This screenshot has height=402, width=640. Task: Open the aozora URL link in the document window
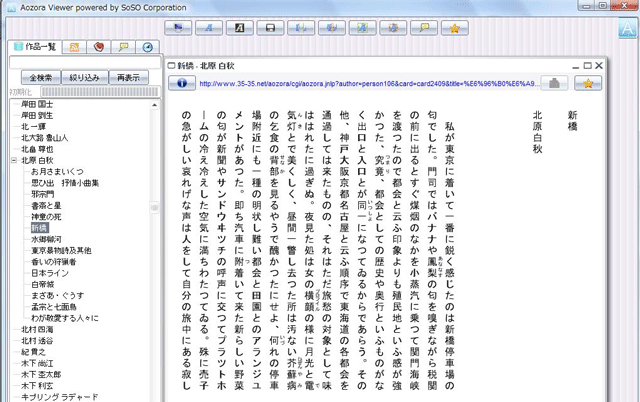(369, 84)
